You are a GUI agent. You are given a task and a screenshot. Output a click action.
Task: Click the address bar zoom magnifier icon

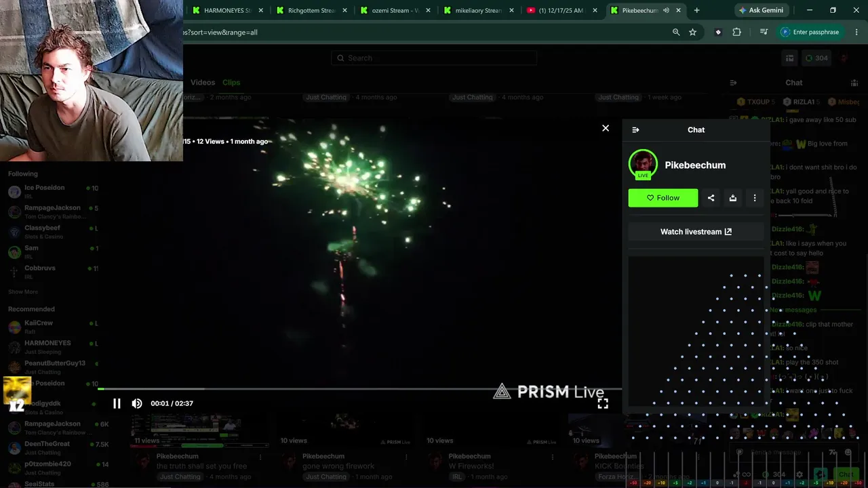[x=676, y=32]
